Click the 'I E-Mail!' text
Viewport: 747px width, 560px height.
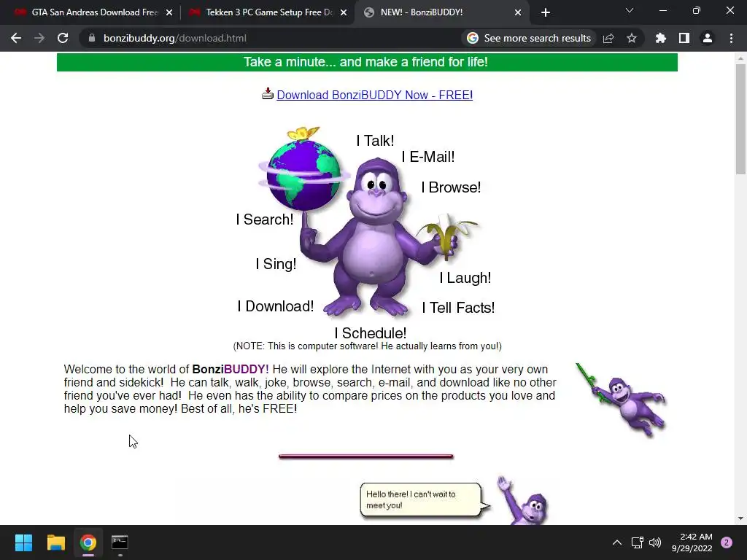point(427,157)
